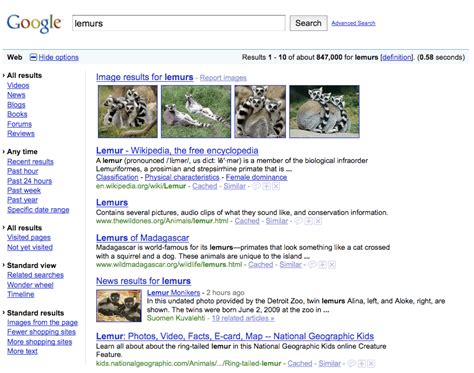This screenshot has width=474, height=373.
Task: Choose Specific date range
Action: [38, 210]
